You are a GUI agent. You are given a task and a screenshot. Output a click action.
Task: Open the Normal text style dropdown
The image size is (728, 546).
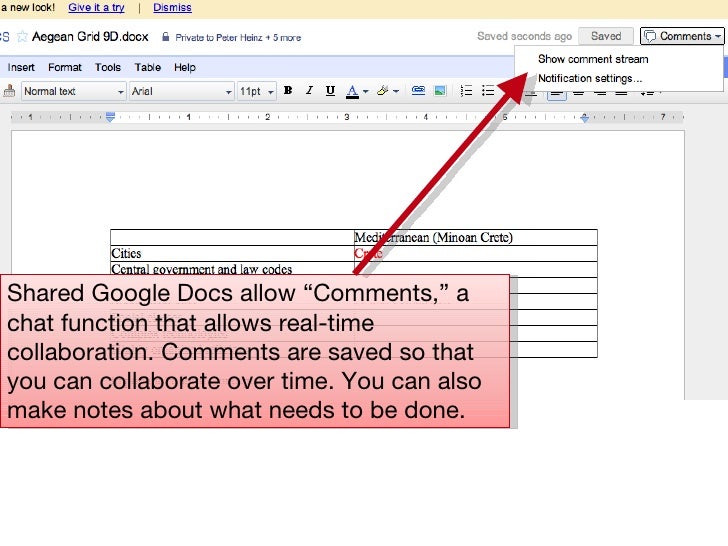73,91
